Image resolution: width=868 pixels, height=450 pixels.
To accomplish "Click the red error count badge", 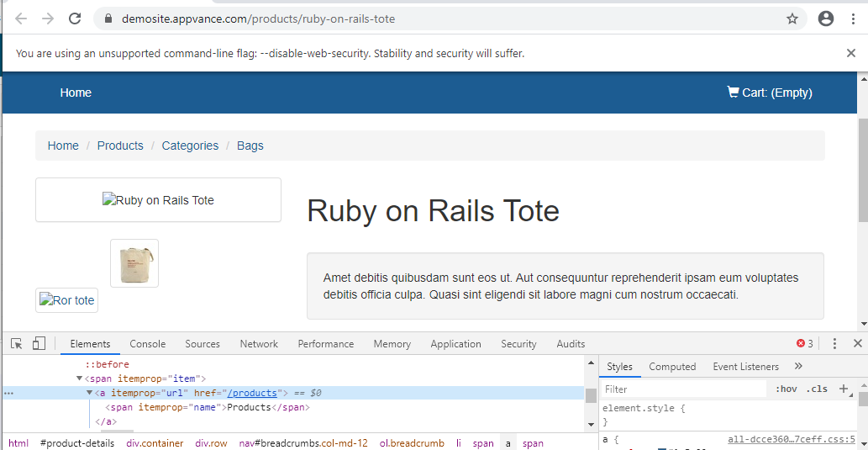I will tap(804, 343).
